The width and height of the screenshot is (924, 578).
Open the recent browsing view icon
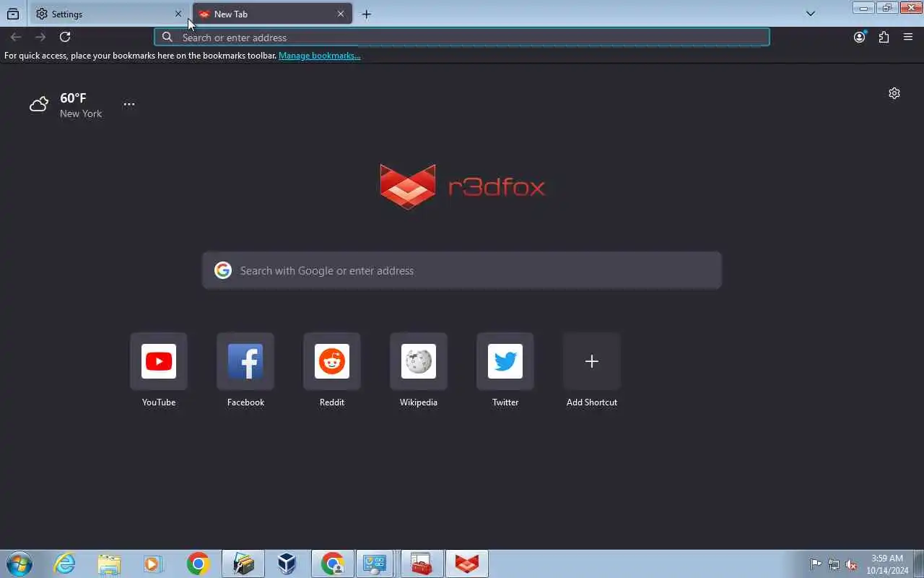click(x=13, y=14)
